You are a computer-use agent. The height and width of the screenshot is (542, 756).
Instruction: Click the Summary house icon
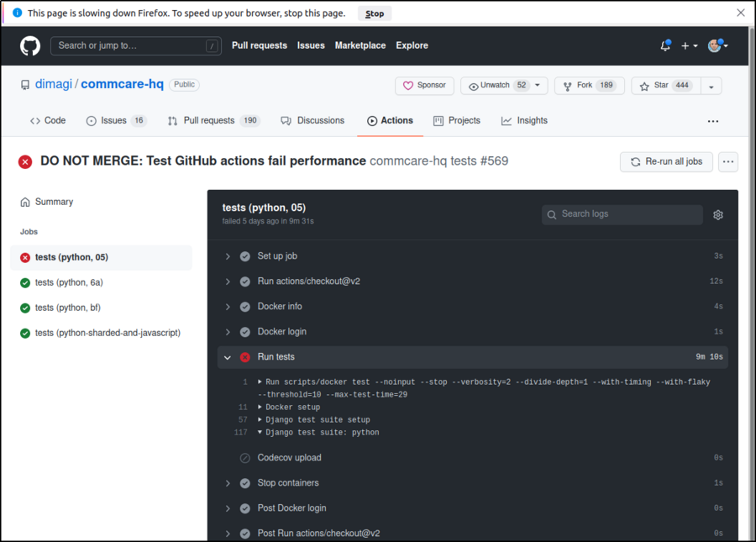point(25,202)
